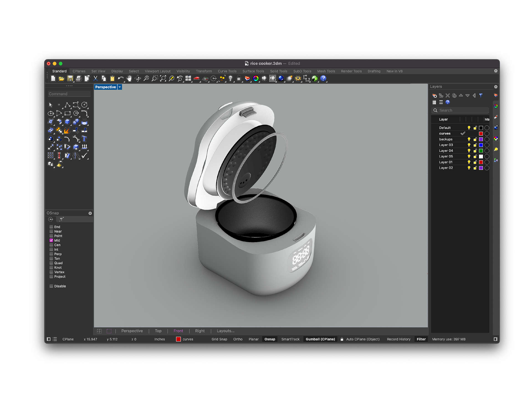This screenshot has height=411, width=532.
Task: Uncheck the Mid object snap
Action: 51,240
